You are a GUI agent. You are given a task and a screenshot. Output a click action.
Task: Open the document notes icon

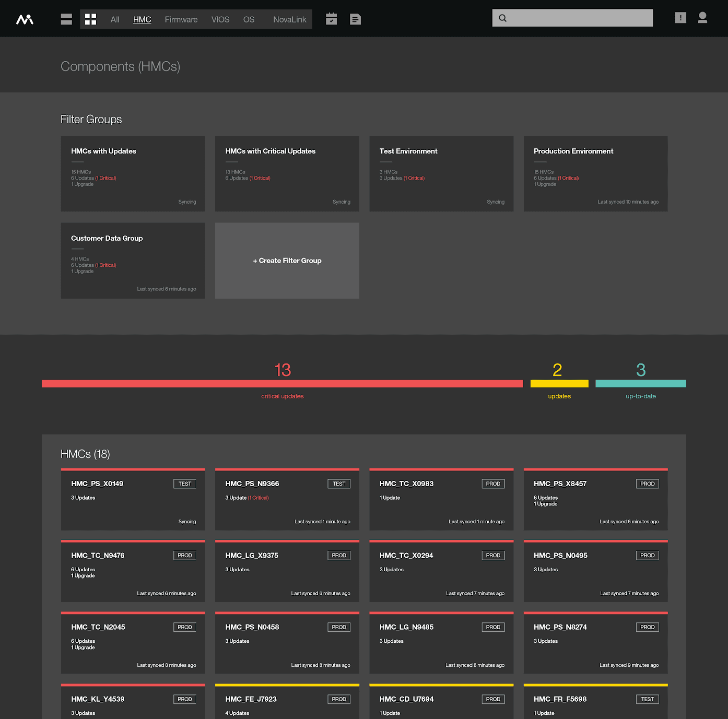click(x=355, y=19)
